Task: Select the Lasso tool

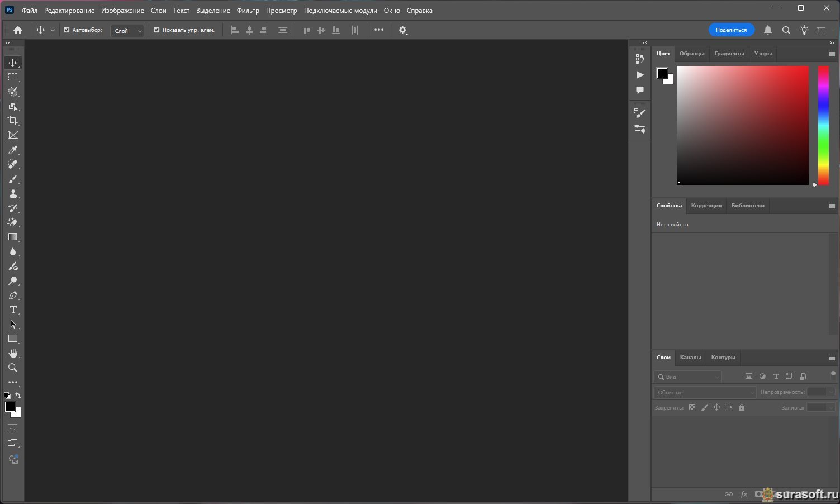Action: (13, 92)
